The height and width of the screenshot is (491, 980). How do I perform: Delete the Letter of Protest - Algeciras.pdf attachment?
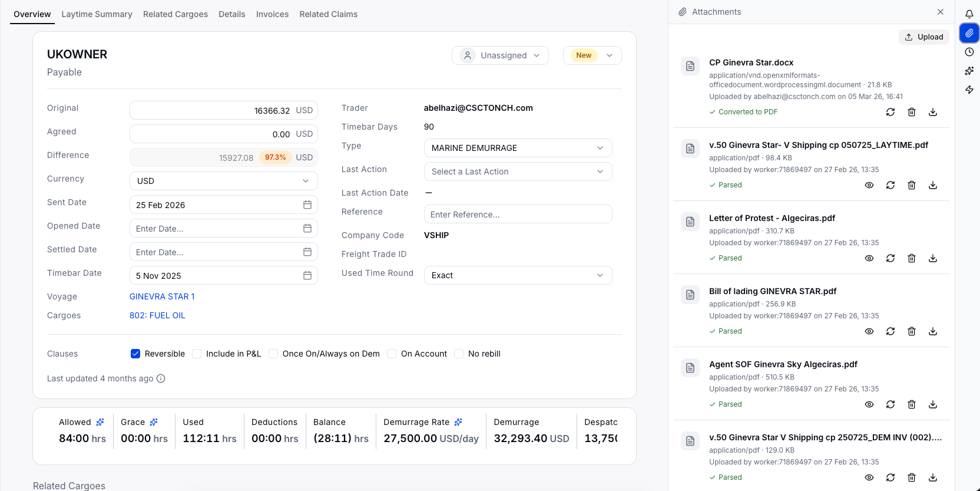(x=912, y=258)
